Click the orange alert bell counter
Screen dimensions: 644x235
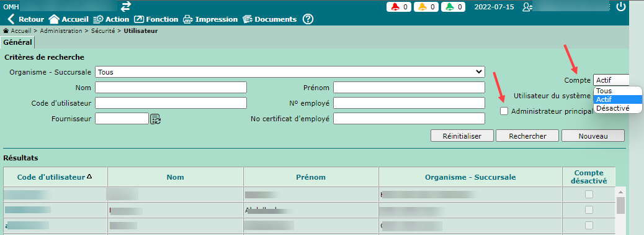426,7
